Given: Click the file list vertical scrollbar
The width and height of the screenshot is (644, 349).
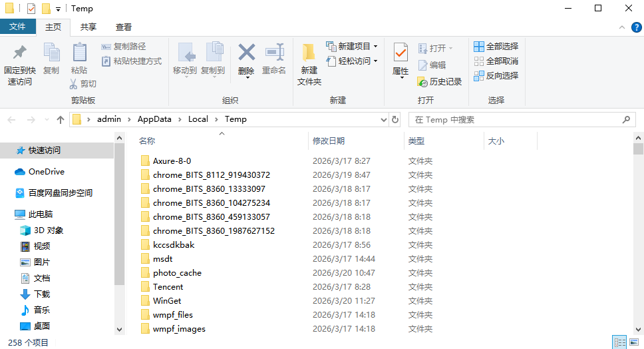Looking at the screenshot, I should point(638,233).
